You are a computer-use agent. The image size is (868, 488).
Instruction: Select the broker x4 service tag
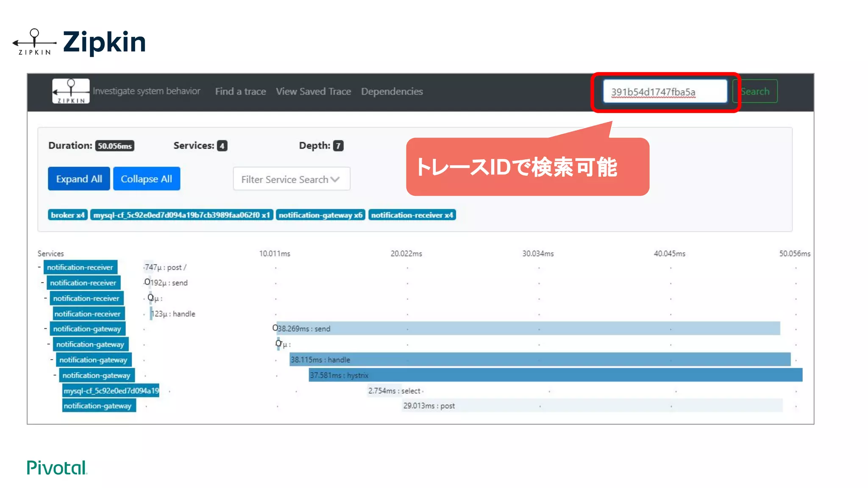68,215
